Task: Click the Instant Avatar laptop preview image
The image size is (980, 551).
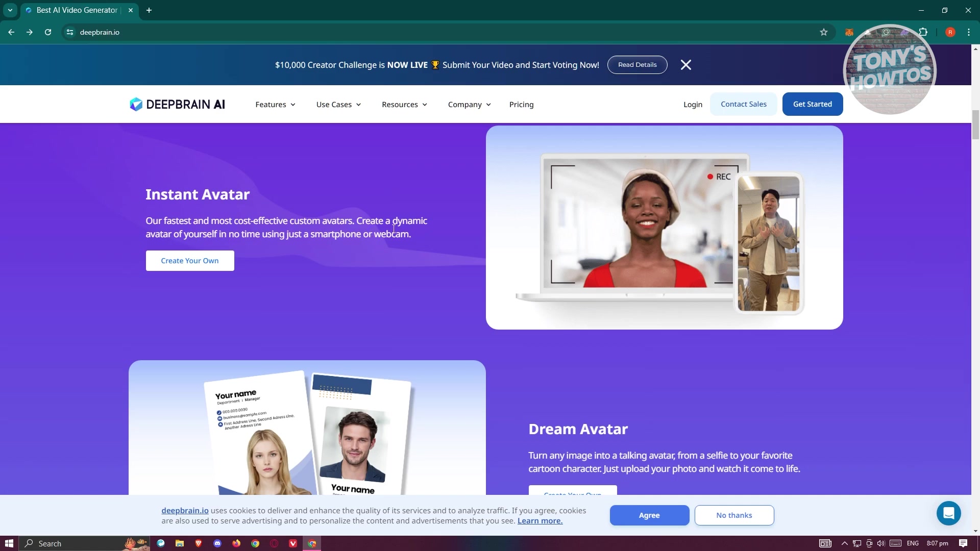Action: coord(664,228)
